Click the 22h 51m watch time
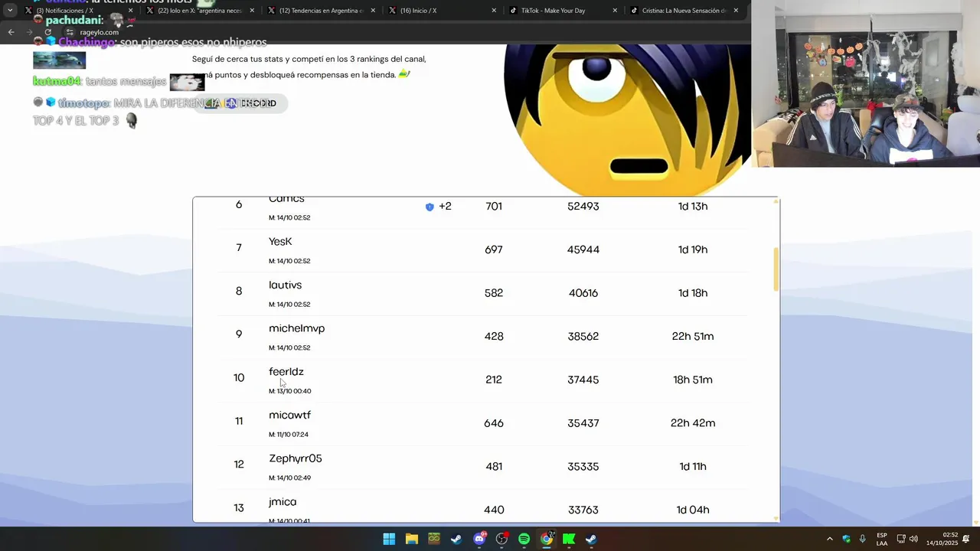This screenshot has width=980, height=551. pos(693,337)
